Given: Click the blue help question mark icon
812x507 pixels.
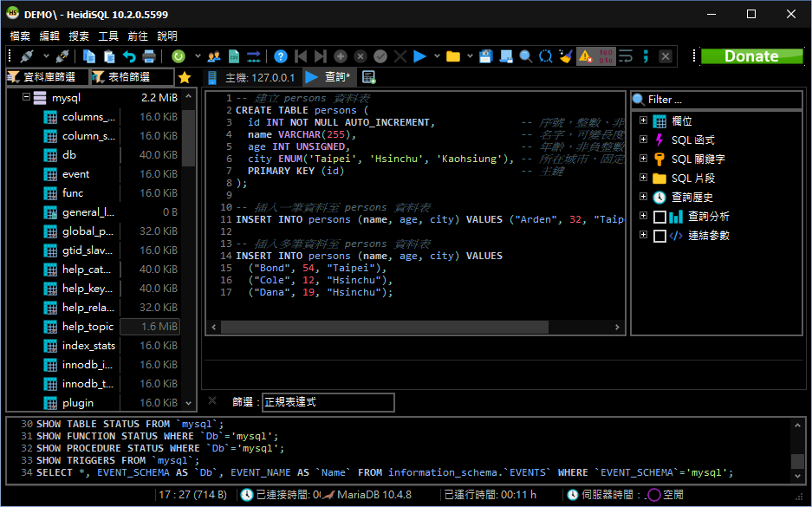Looking at the screenshot, I should tap(281, 56).
